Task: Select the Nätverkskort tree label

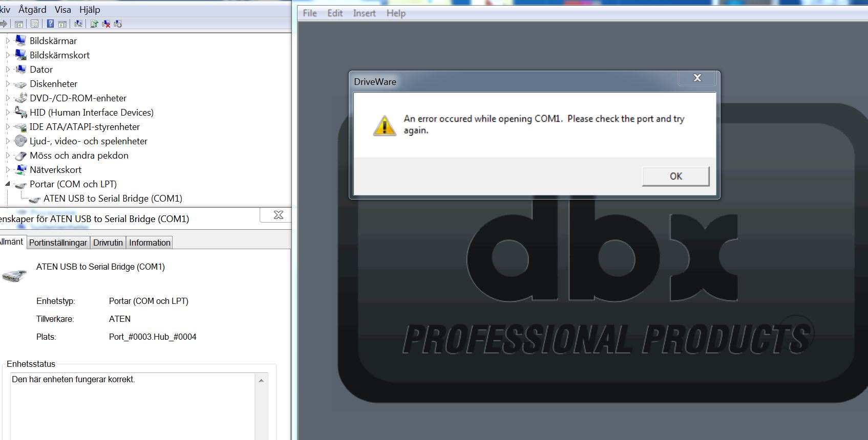Action: (55, 170)
